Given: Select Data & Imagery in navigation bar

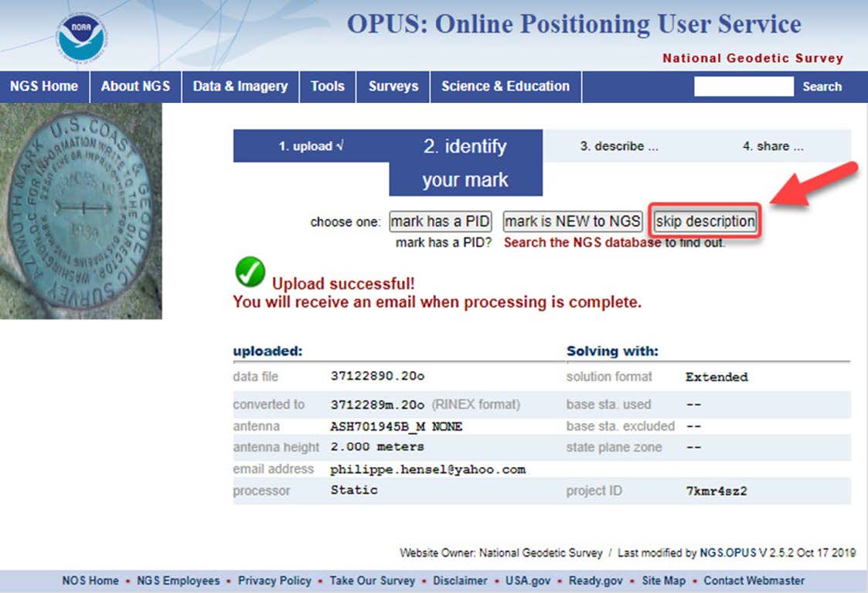Looking at the screenshot, I should 240,87.
